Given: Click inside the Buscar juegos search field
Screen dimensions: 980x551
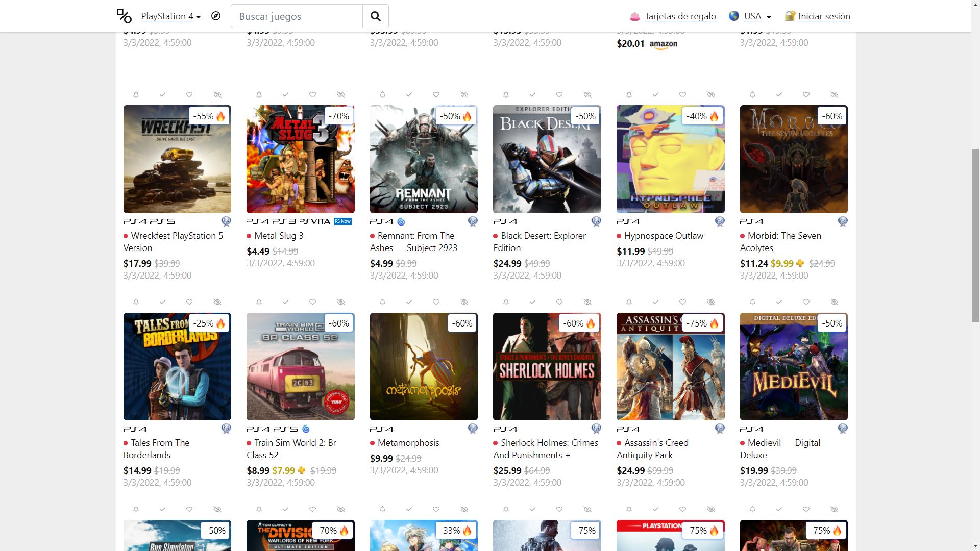Looking at the screenshot, I should (296, 16).
